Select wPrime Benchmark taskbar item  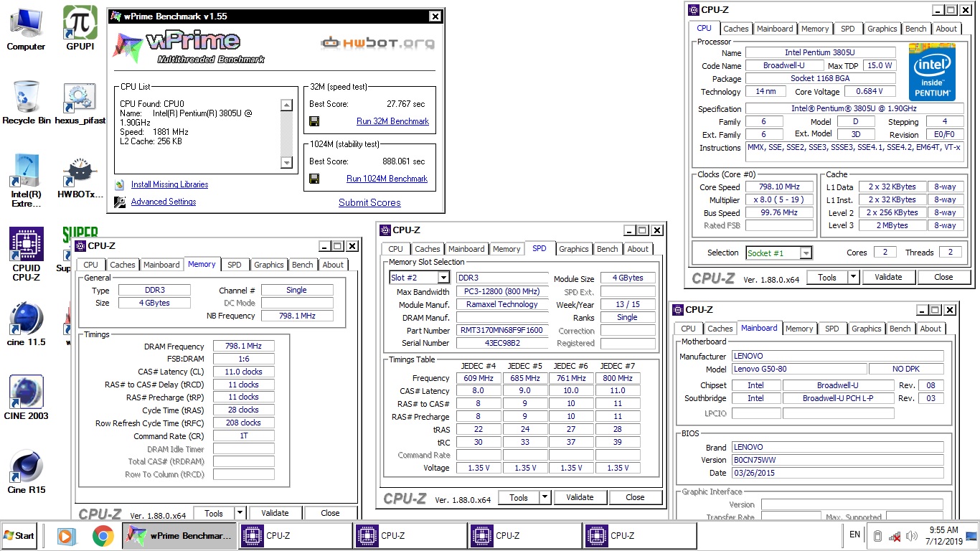179,536
